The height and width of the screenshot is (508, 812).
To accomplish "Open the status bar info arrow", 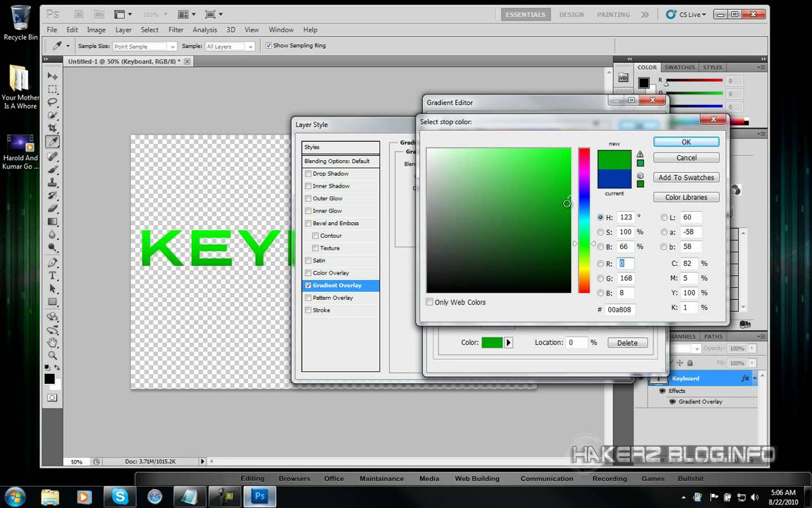I will click(x=202, y=461).
